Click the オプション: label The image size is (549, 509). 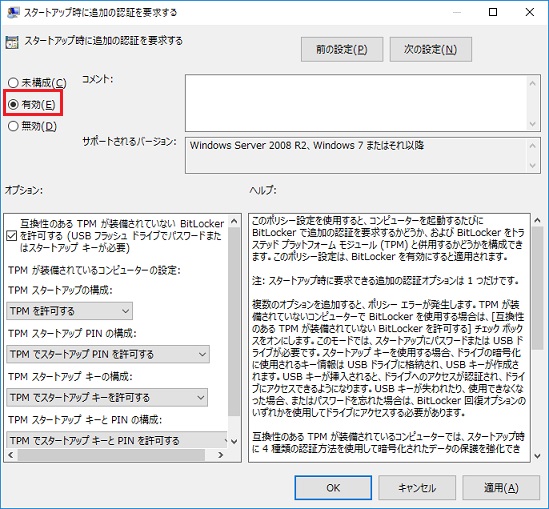click(23, 190)
